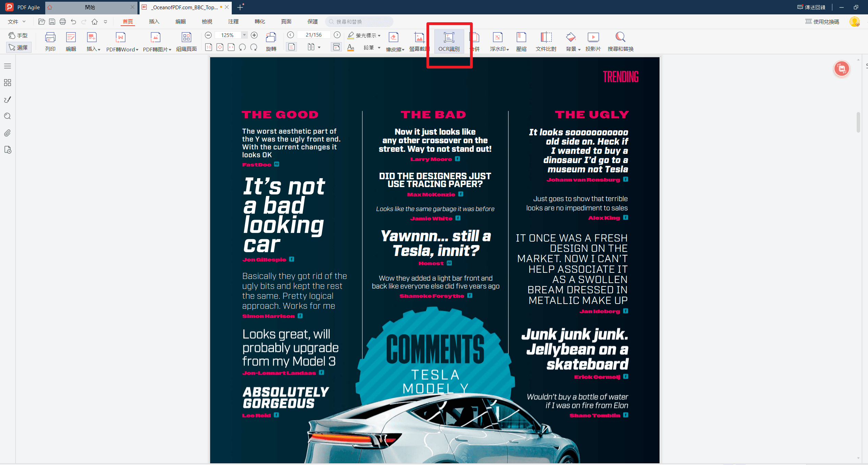Image resolution: width=868 pixels, height=465 pixels.
Task: Expand the quick access toolbar chevron
Action: [x=106, y=22]
